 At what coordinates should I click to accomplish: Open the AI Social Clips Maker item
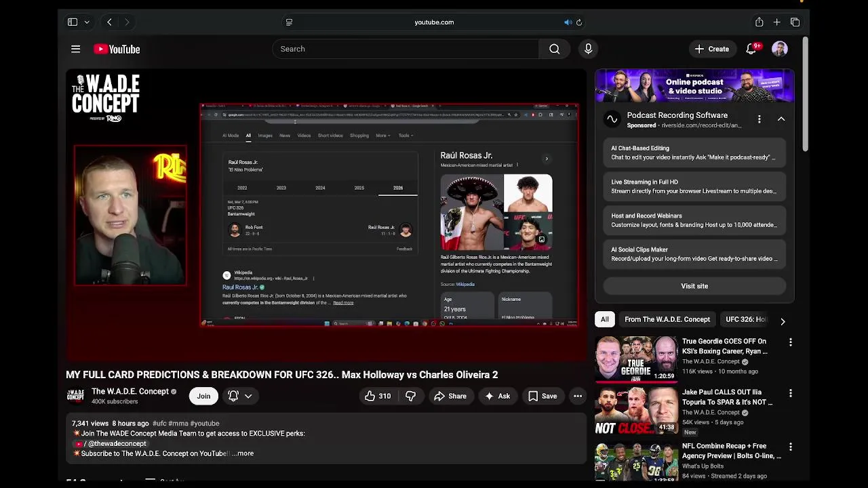[694, 254]
